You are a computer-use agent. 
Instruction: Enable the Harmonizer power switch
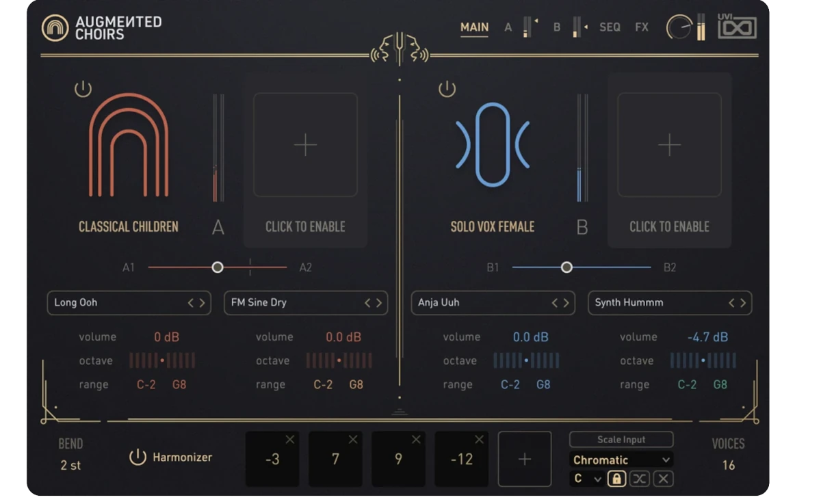click(138, 457)
